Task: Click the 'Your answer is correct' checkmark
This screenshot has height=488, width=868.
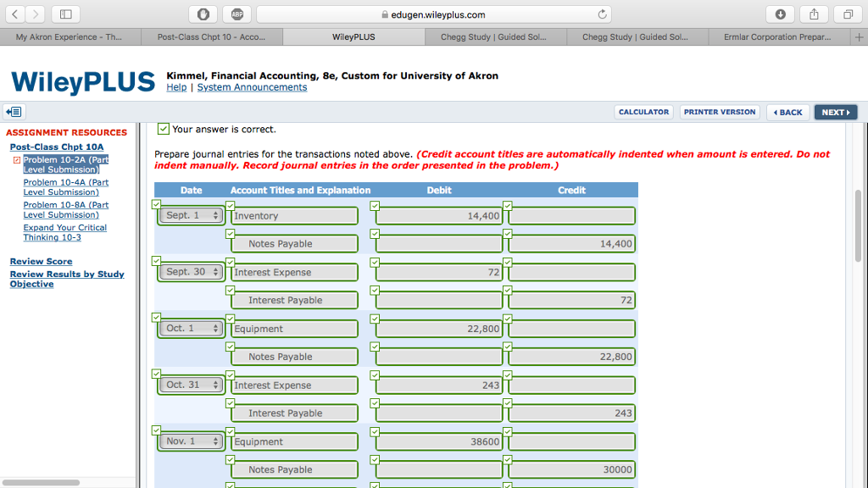Action: [x=163, y=129]
